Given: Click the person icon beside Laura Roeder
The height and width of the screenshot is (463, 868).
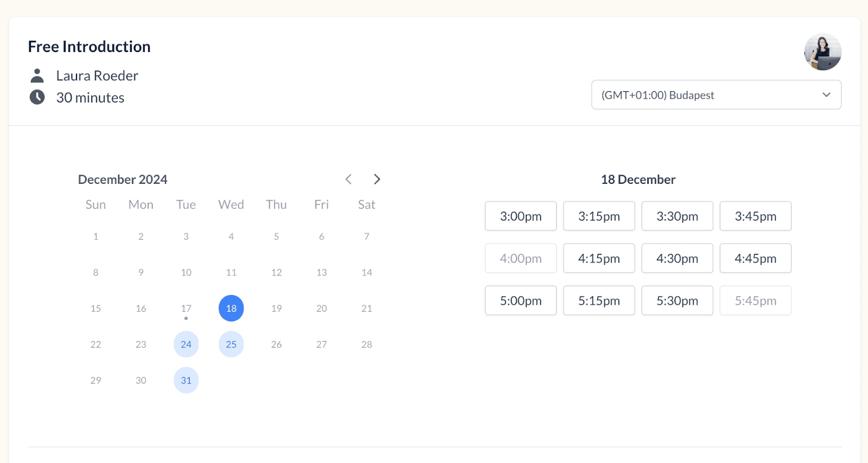Looking at the screenshot, I should (x=37, y=75).
